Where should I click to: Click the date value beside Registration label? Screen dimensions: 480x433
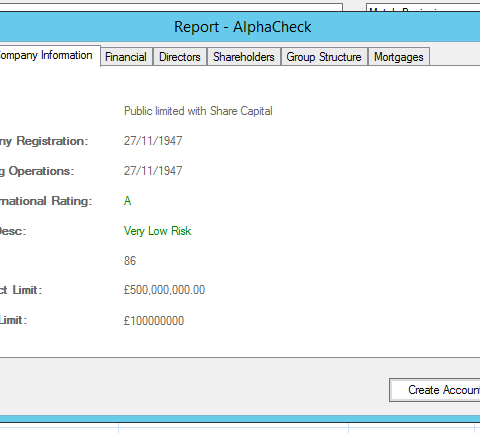click(x=153, y=141)
